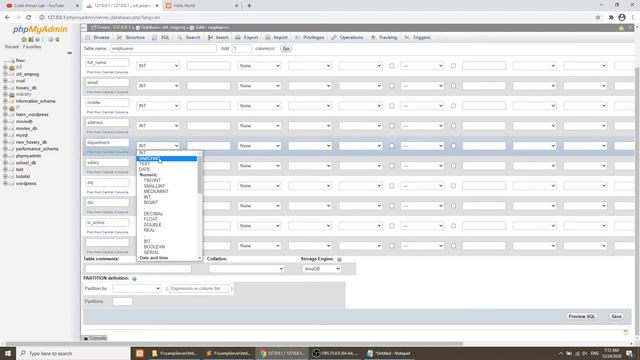Viewport: 640px width, 360px height.
Task: Click the lock icon in the phpMyAdmin top bar
Action: [x=621, y=28]
